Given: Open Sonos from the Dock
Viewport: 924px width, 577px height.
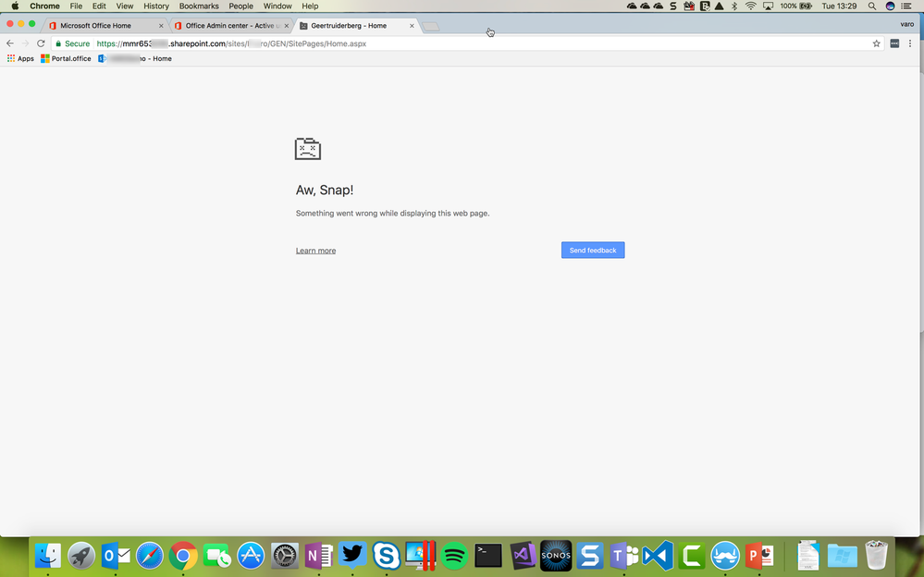Looking at the screenshot, I should [x=556, y=556].
